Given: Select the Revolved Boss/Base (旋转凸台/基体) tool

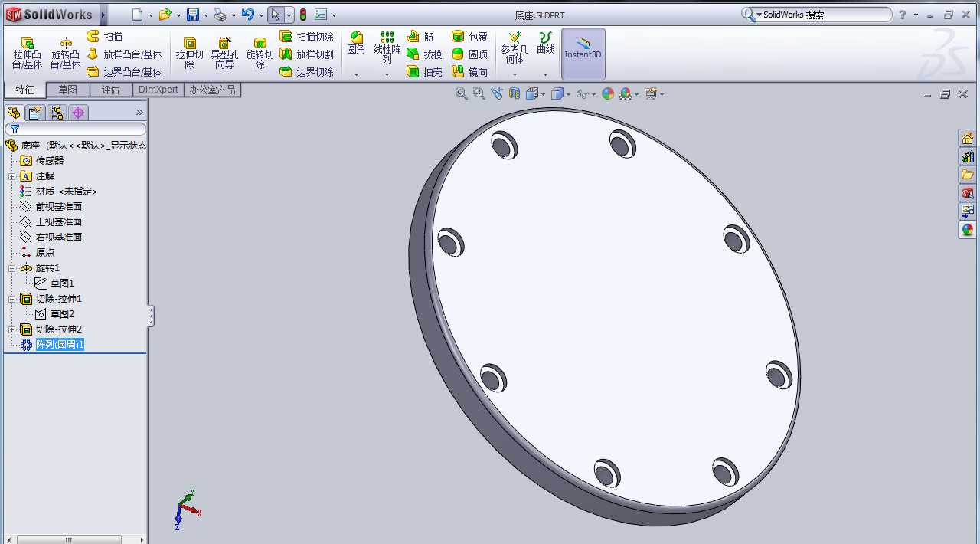Looking at the screenshot, I should click(65, 53).
